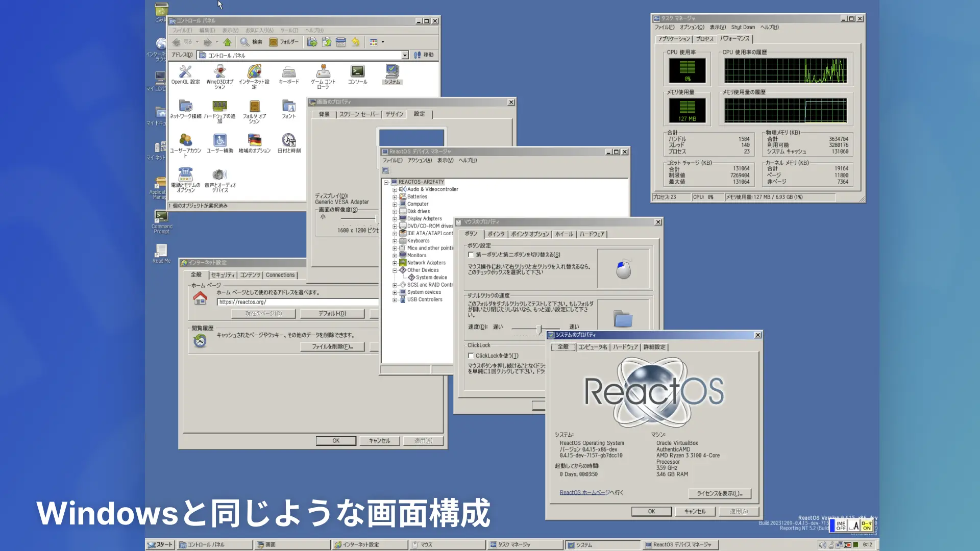Click the double-click speed slider handle
The height and width of the screenshot is (551, 980).
[x=539, y=329]
